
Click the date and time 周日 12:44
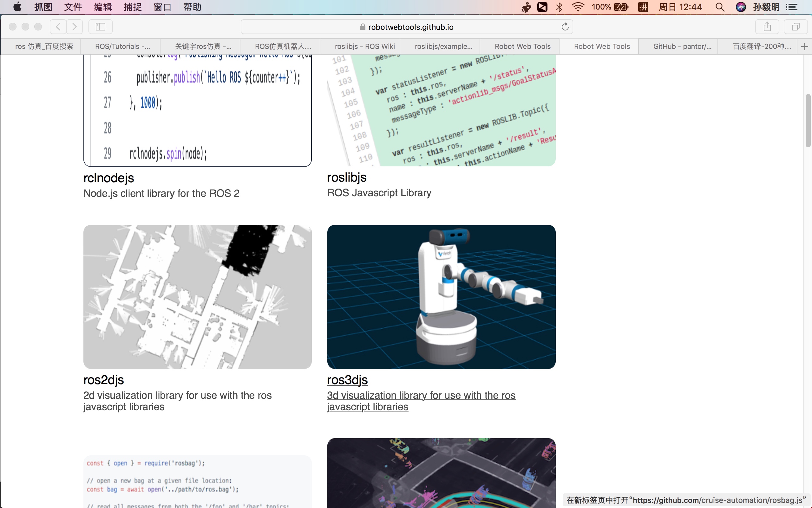[680, 7]
